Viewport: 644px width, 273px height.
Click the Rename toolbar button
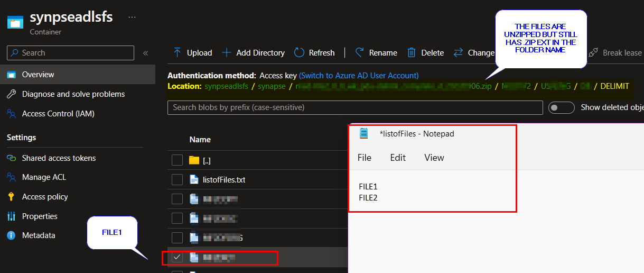pos(376,52)
